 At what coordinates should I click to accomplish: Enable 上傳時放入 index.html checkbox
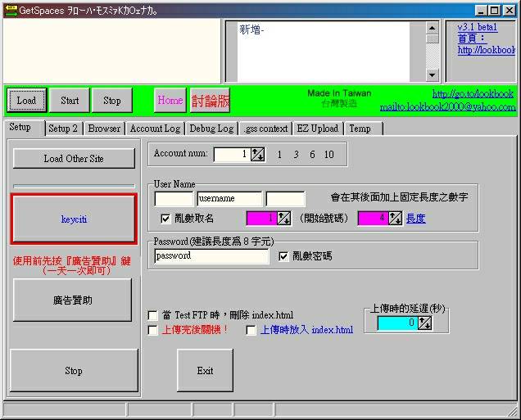(251, 330)
